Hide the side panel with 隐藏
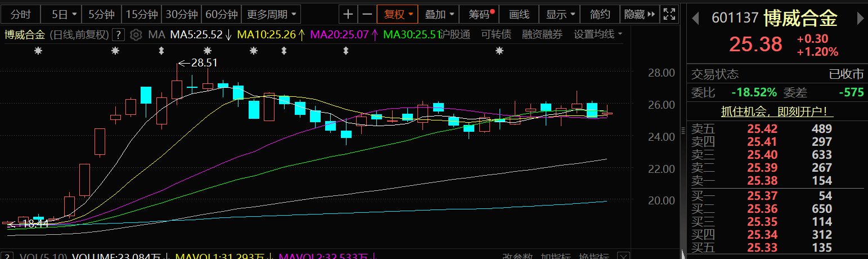This screenshot has width=868, height=259. click(640, 14)
